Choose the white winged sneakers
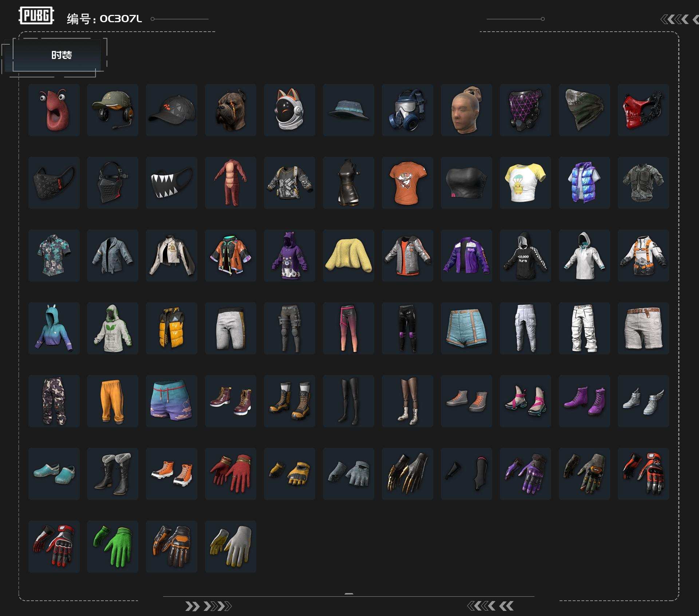 pyautogui.click(x=643, y=401)
